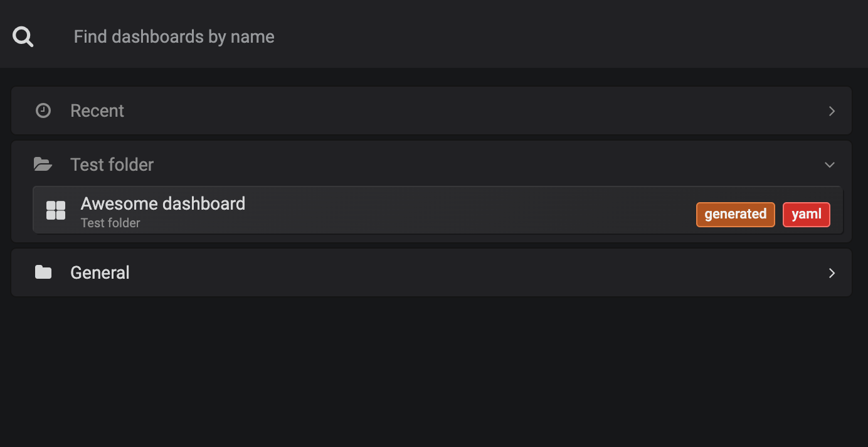Filter by the red yaml tag
The height and width of the screenshot is (447, 868).
(807, 215)
